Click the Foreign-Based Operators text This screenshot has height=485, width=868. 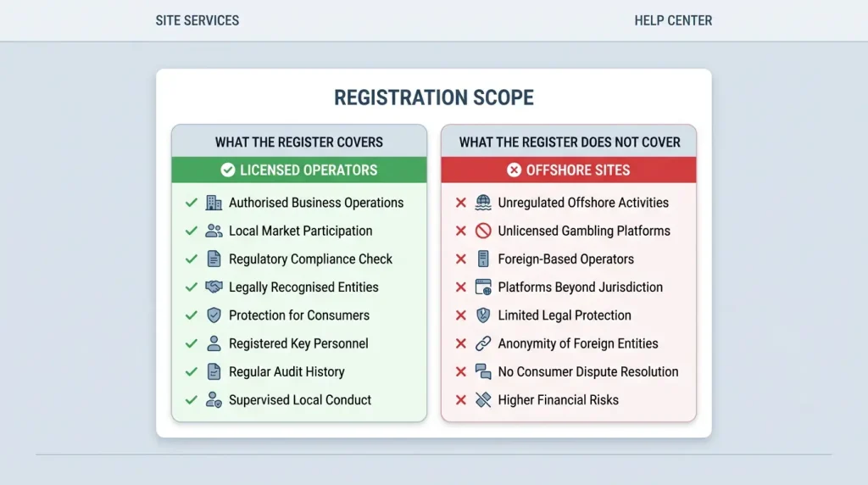click(565, 259)
